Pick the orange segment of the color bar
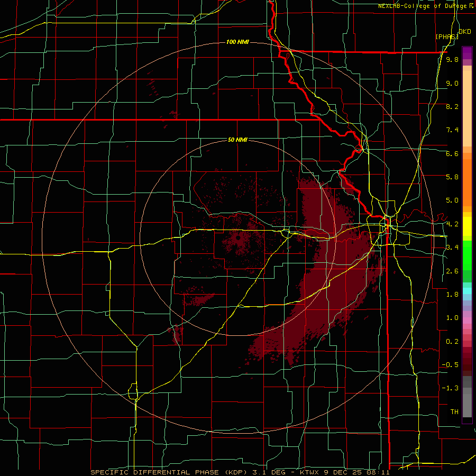The width and height of the screenshot is (476, 476). point(467,183)
